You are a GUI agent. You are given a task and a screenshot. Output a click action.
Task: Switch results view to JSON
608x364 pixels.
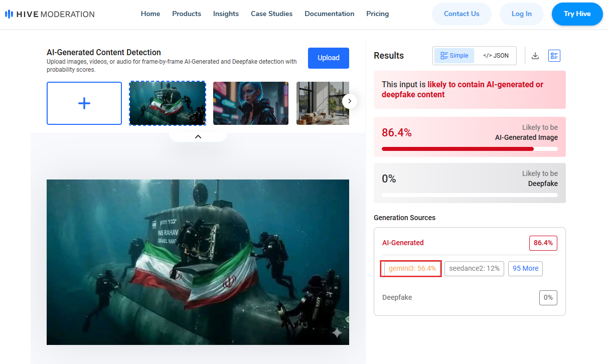496,56
